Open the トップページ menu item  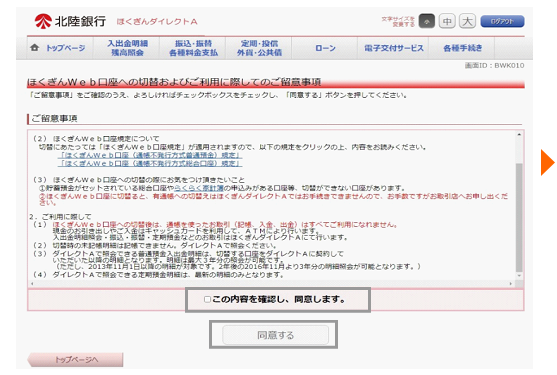point(66,48)
